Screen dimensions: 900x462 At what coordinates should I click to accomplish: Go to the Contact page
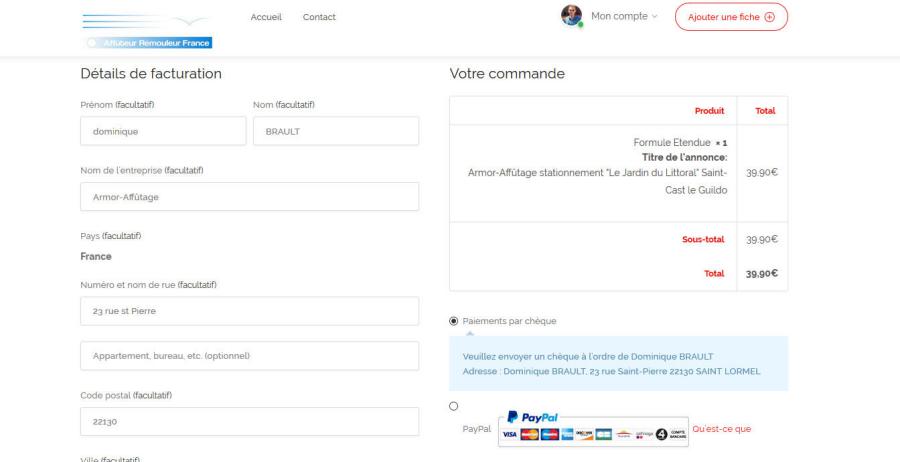tap(319, 17)
